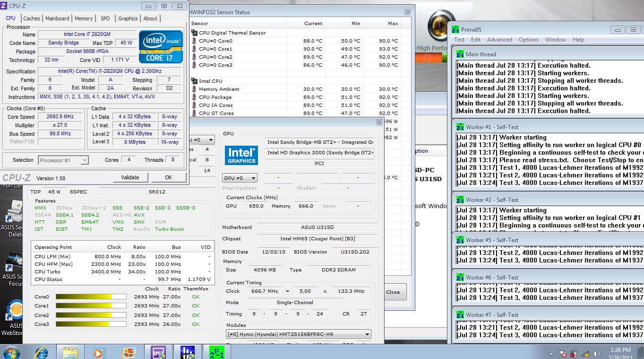
Task: Switch to HWiNFO32 via its taskbar icon
Action: [187, 352]
